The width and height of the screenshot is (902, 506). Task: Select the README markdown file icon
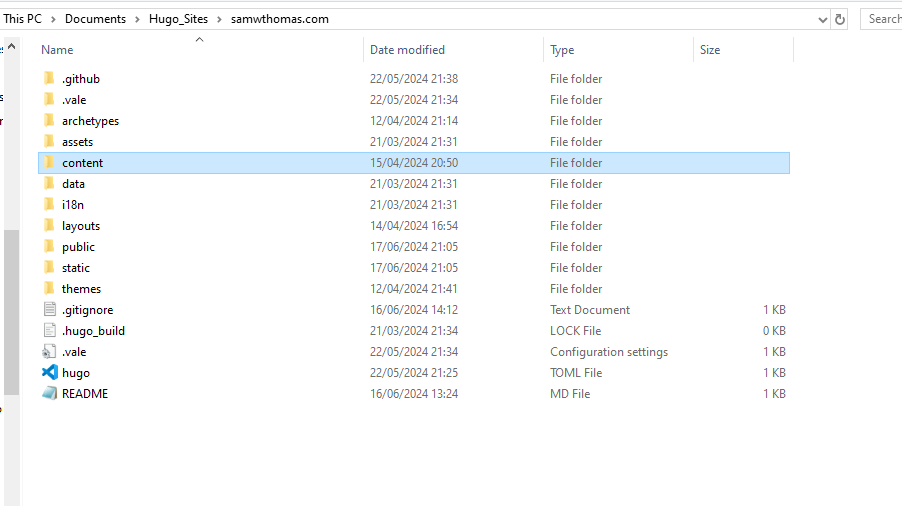pyautogui.click(x=49, y=394)
